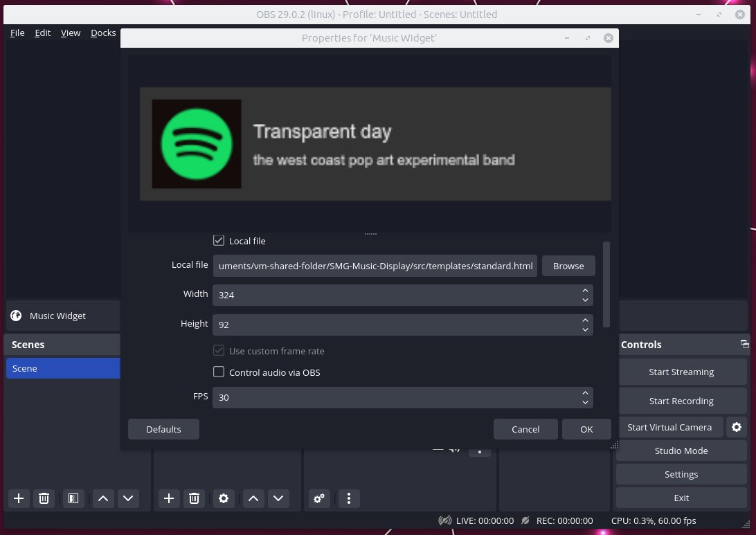Open the Edit menu
756x535 pixels.
42,33
